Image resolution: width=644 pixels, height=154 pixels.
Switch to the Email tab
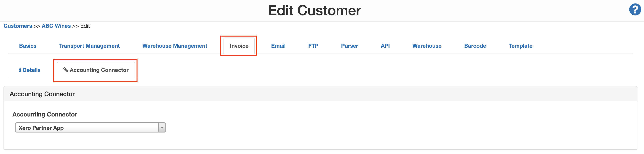[x=278, y=46]
